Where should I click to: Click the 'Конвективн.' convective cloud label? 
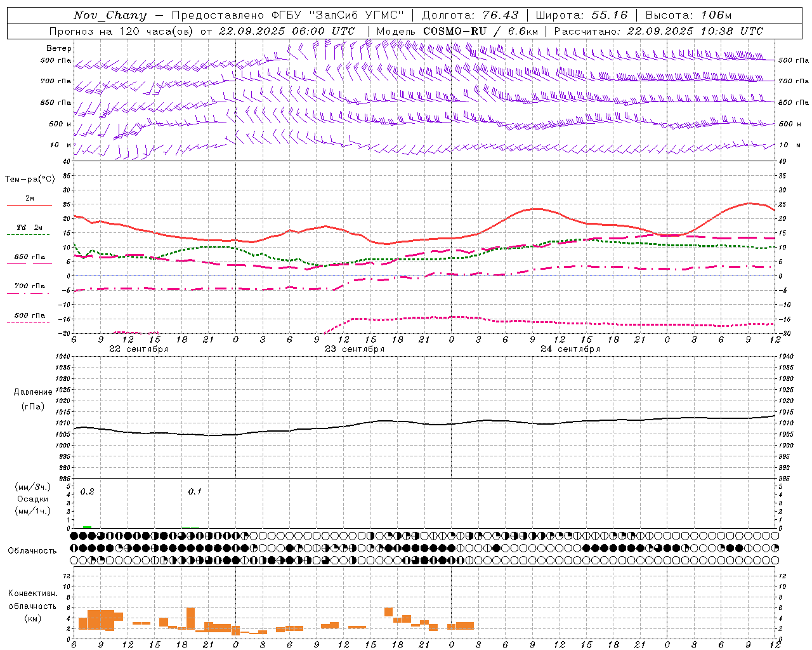pyautogui.click(x=33, y=594)
